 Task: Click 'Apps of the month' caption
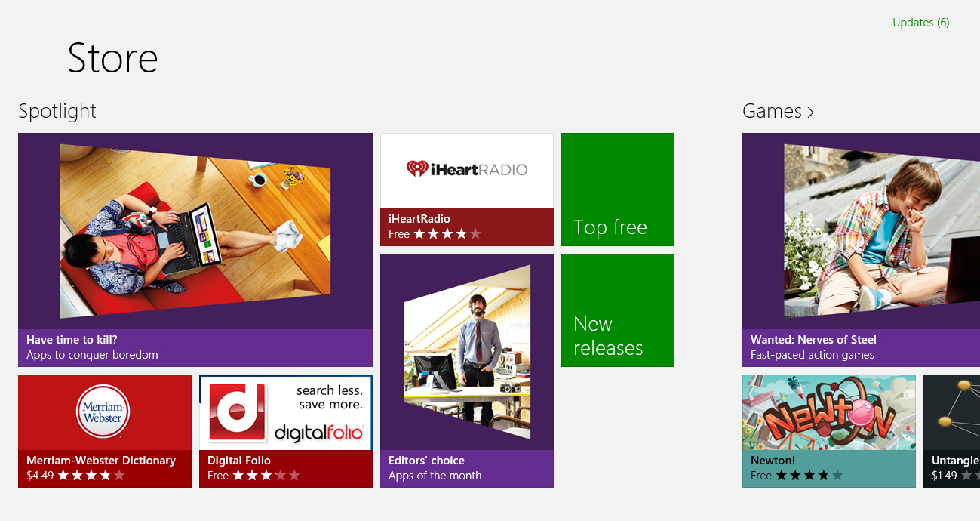coord(435,476)
